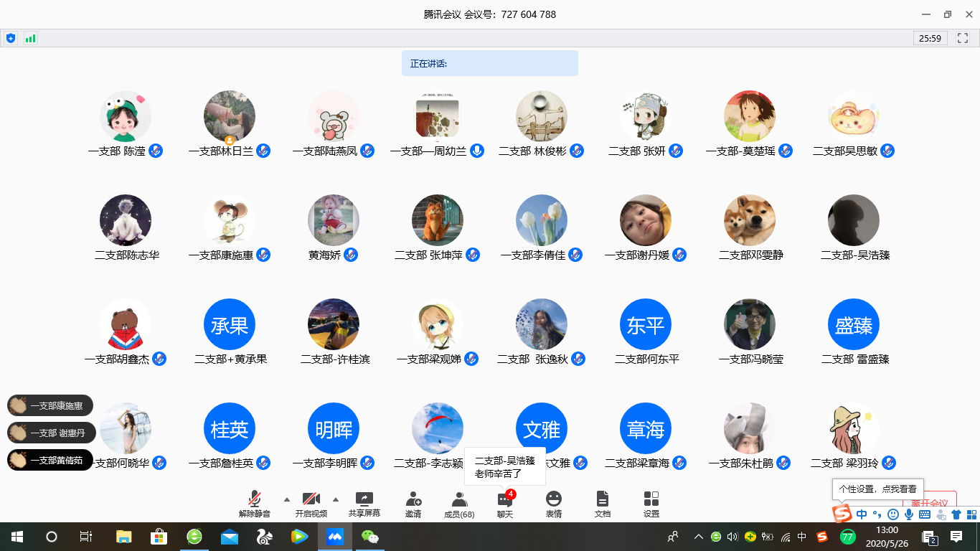
Task: Open WeChat from the taskbar
Action: pos(370,536)
